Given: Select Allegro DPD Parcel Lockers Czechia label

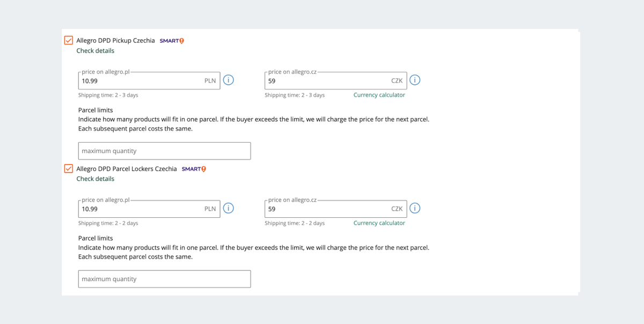Looking at the screenshot, I should point(127,169).
